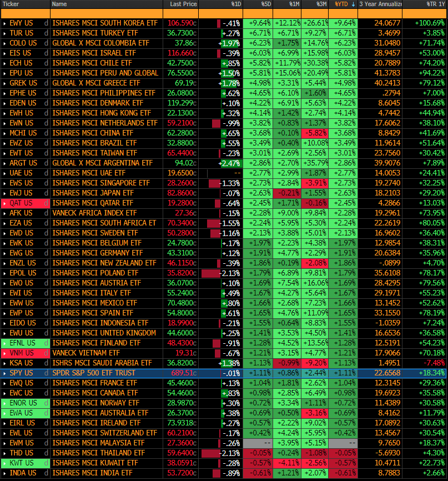Select VANECK VIETNAM ETF name
Image resolution: width=448 pixels, height=481 pixels.
click(x=86, y=353)
